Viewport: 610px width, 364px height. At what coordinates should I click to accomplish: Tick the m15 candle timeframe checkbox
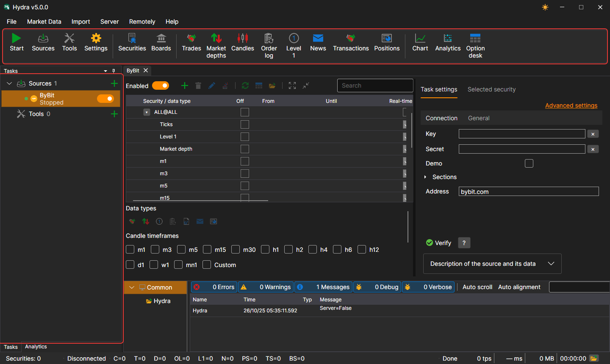(207, 250)
